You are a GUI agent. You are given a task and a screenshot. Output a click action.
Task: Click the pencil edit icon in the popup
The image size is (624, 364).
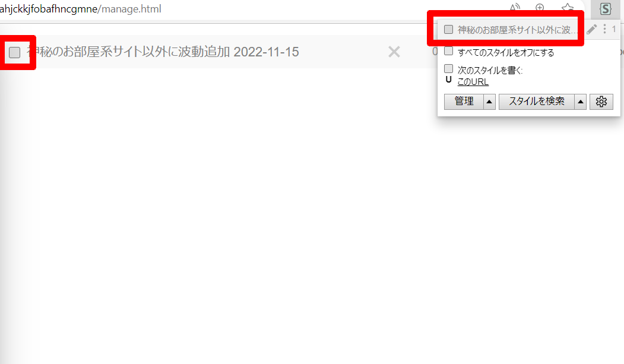tap(591, 30)
